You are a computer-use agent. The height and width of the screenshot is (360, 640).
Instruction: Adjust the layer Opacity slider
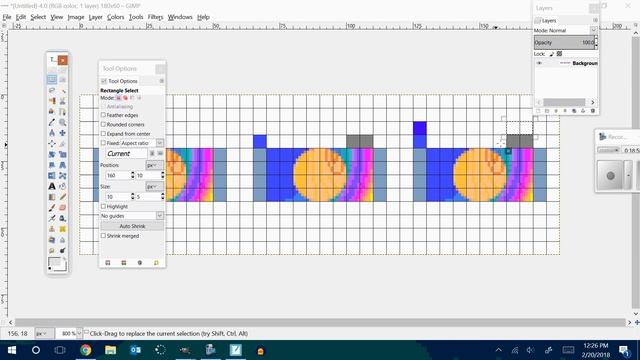pyautogui.click(x=565, y=42)
